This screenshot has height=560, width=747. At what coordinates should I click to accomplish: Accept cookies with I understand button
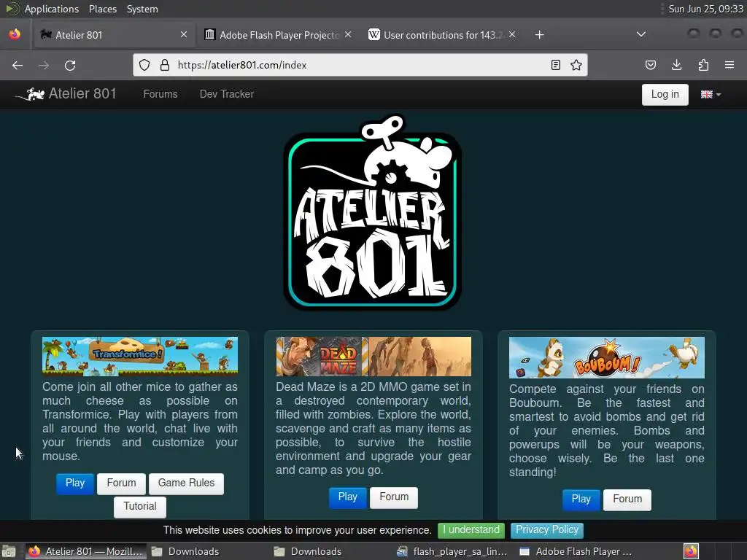click(x=471, y=530)
